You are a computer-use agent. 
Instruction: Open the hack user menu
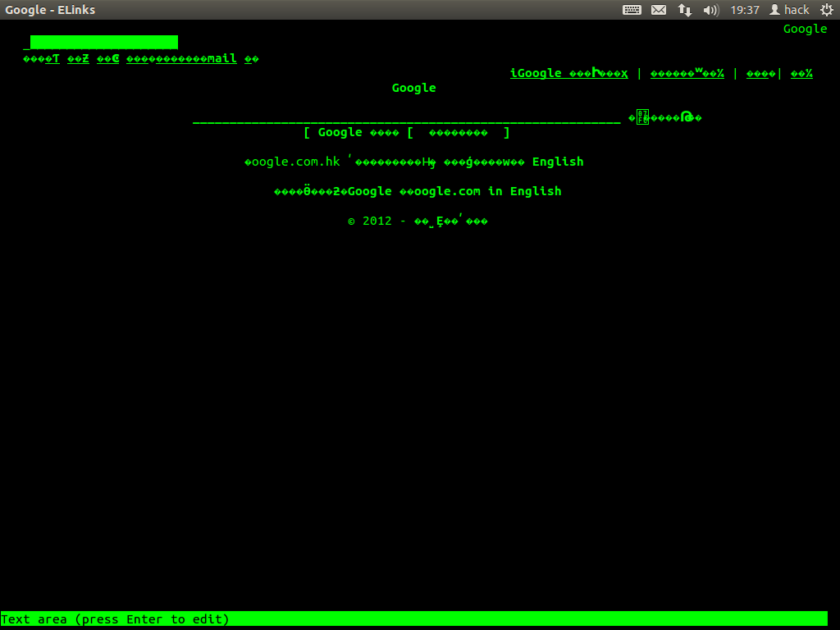click(789, 10)
